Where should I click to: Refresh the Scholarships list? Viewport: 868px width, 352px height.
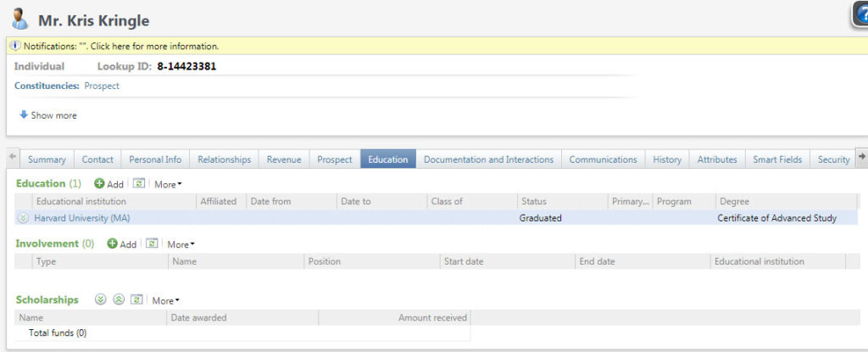(136, 300)
